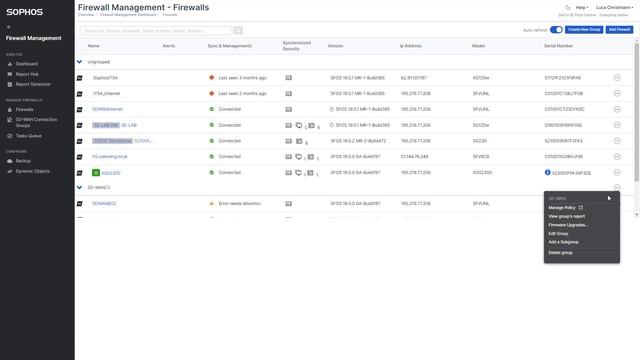Open Report Hub in the sidebar
640x360 pixels.
point(27,74)
